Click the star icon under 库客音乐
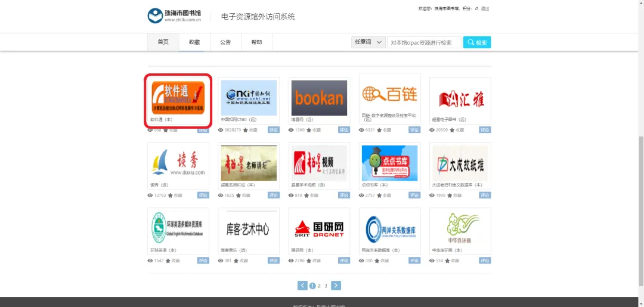Screen dimensions: 644x307 click(x=236, y=261)
